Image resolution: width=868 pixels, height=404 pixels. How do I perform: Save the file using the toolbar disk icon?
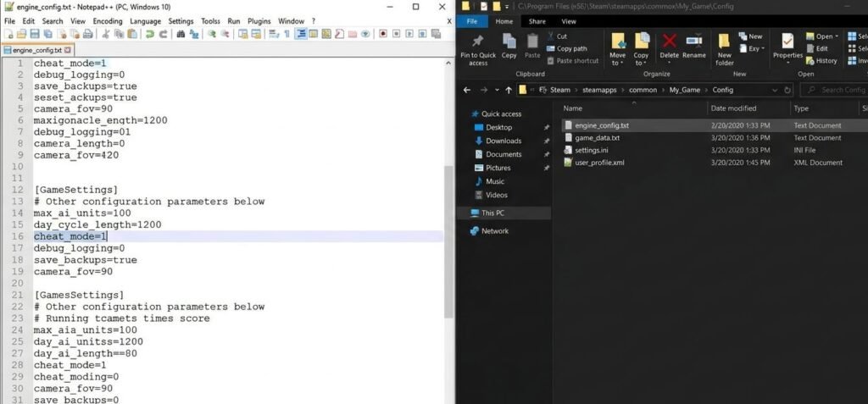click(34, 34)
